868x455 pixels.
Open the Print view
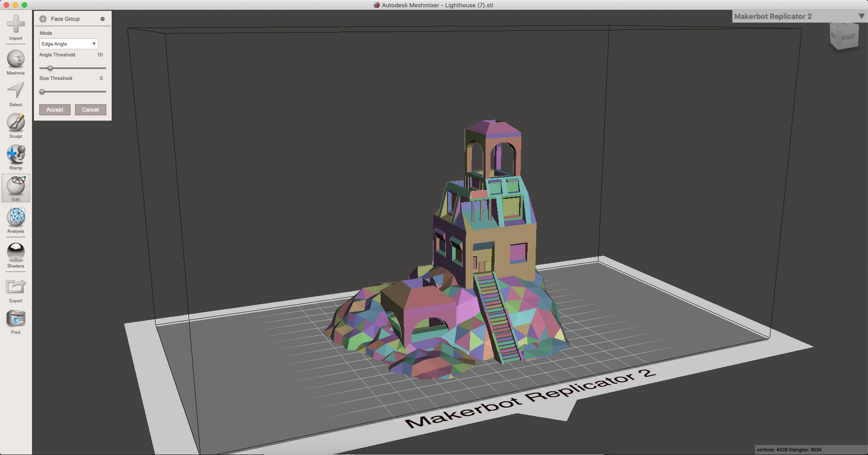click(x=16, y=321)
